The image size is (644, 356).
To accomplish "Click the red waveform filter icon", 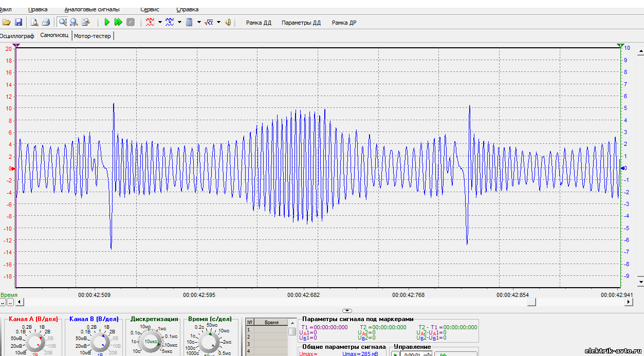I will tap(150, 22).
